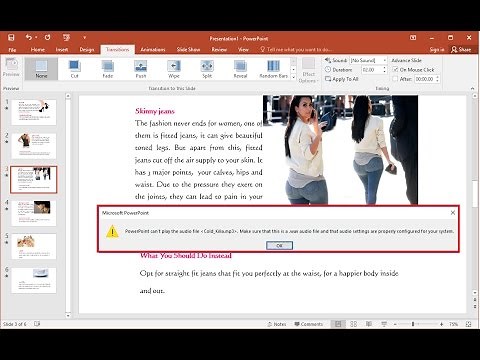Image resolution: width=480 pixels, height=360 pixels.
Task: Switch to Slide Sorter view icon
Action: 354,324
